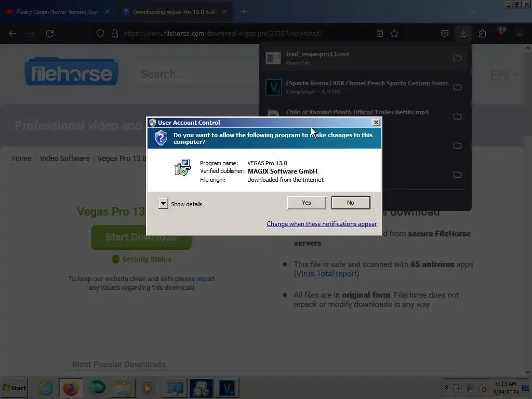Click the red extension icon in toolbar
This screenshot has width=532, height=399.
pyautogui.click(x=501, y=33)
